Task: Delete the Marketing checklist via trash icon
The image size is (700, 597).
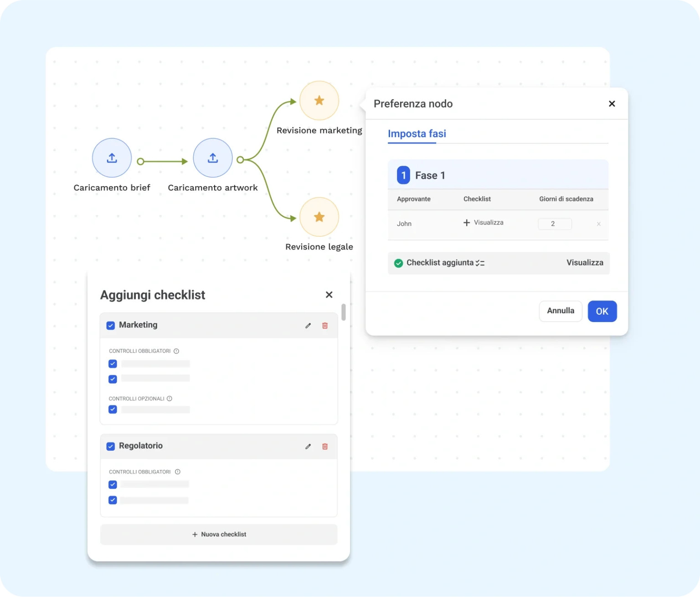Action: (x=325, y=326)
